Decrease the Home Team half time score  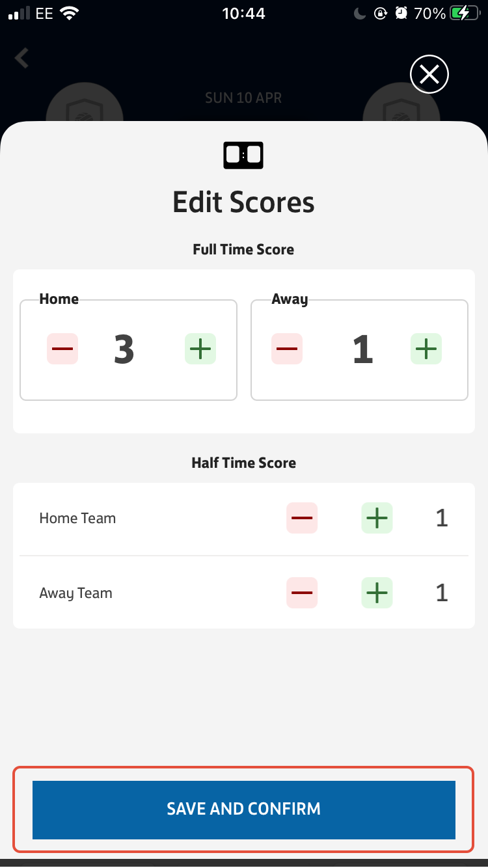(301, 518)
